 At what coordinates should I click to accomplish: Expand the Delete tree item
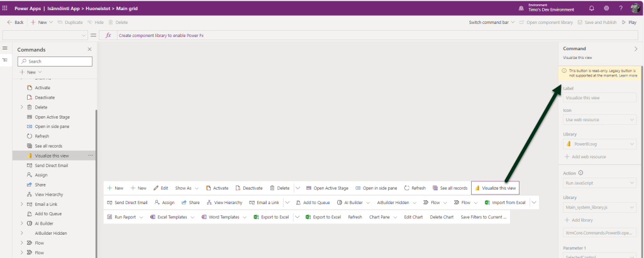(22, 107)
